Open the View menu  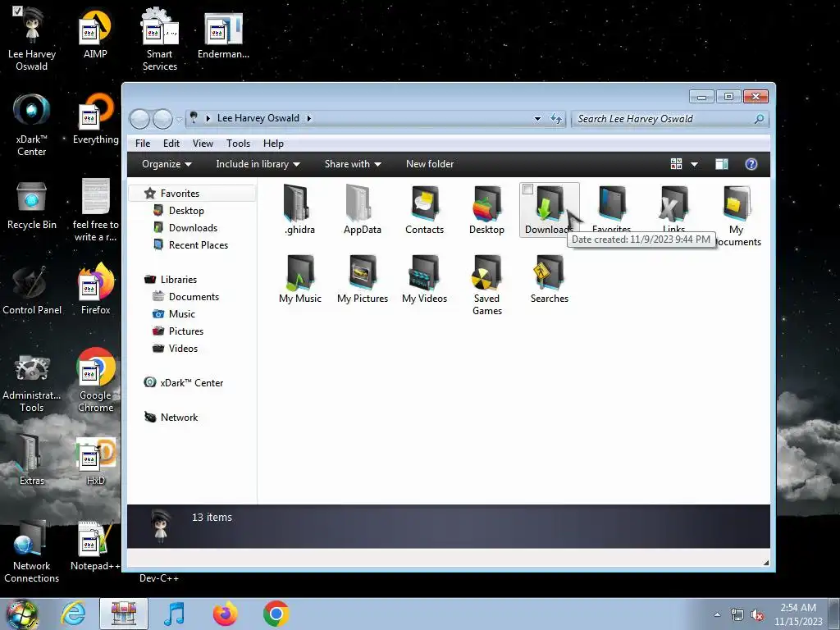pyautogui.click(x=203, y=144)
